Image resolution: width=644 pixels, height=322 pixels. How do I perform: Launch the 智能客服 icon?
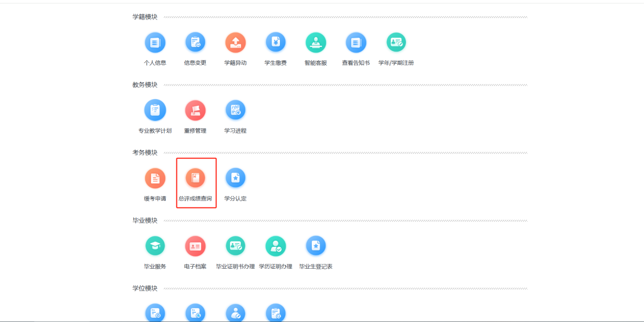pos(316,43)
